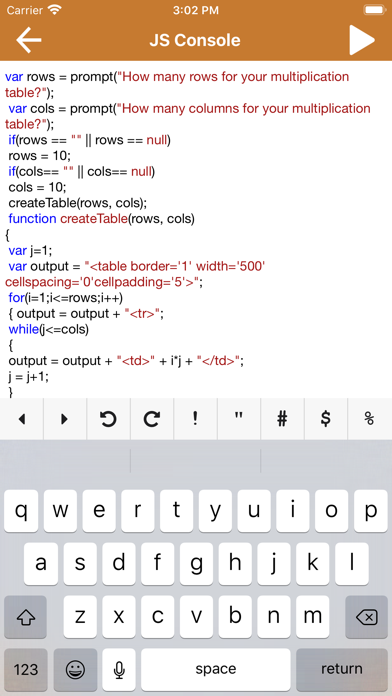Tap the back arrow in the header
The image size is (392, 696).
pyautogui.click(x=29, y=40)
